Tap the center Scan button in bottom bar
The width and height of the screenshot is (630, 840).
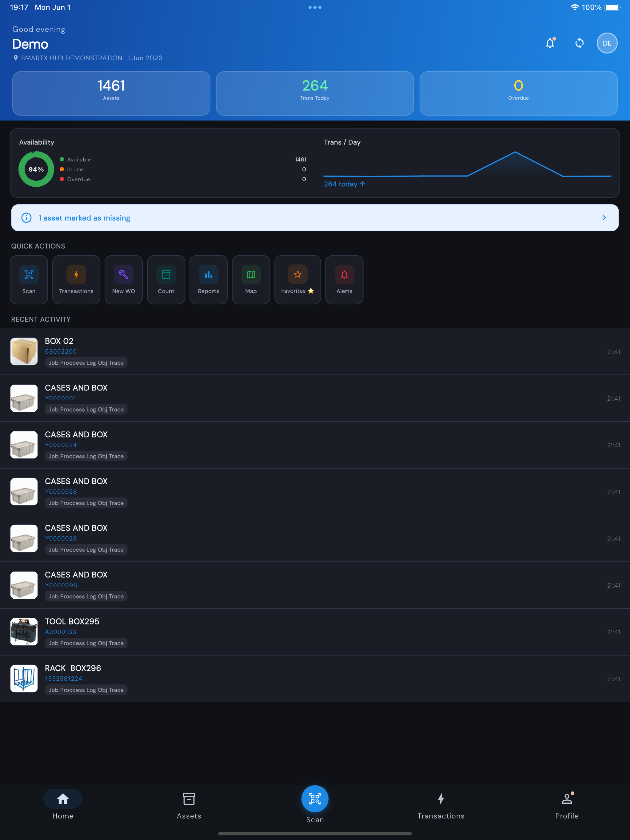315,799
